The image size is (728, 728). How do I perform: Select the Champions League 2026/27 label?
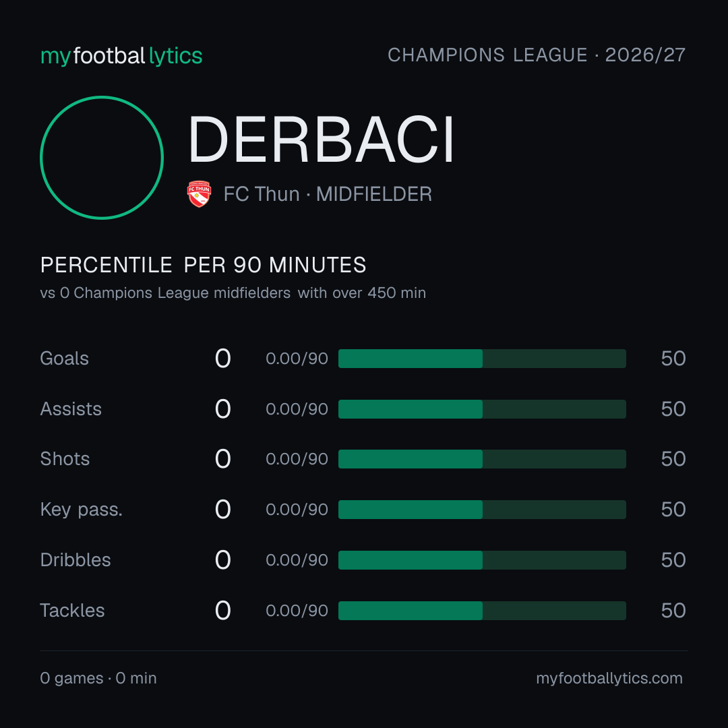point(537,55)
